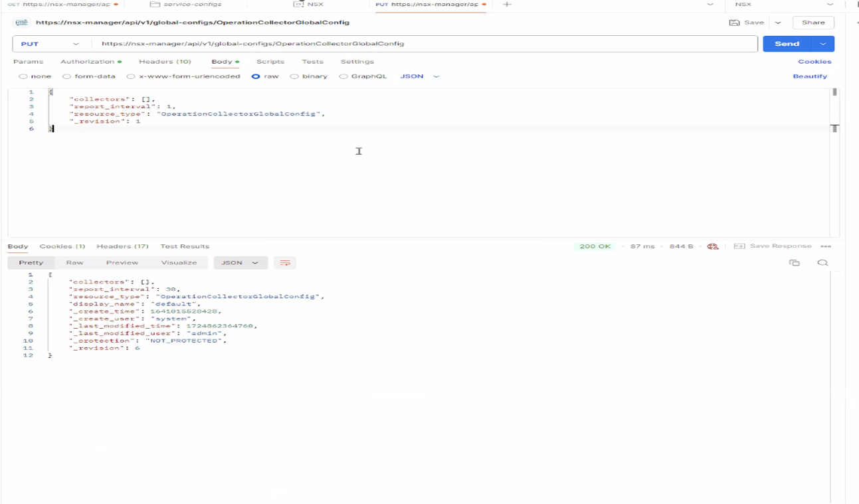Screen dimensions: 859x504
Task: Click the Beautify link
Action: (810, 76)
